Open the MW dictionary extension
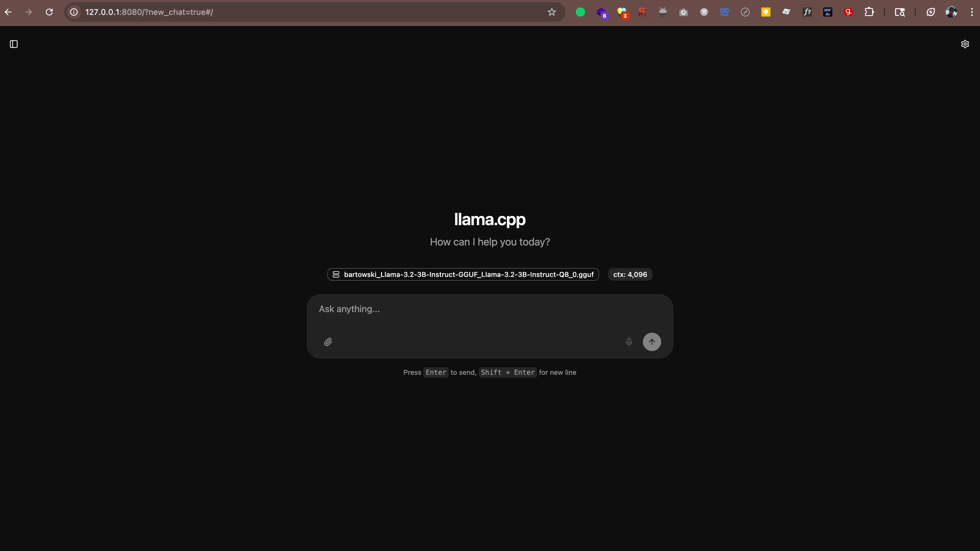 pyautogui.click(x=828, y=12)
